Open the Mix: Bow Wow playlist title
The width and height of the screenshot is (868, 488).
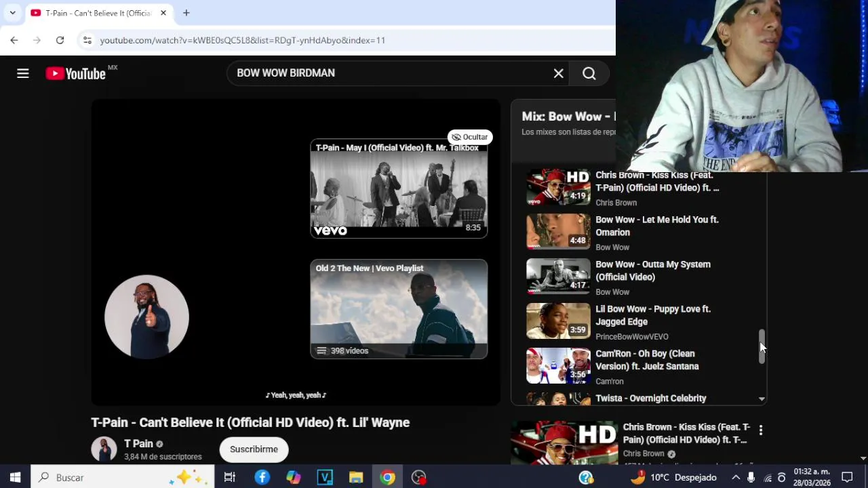click(x=568, y=117)
